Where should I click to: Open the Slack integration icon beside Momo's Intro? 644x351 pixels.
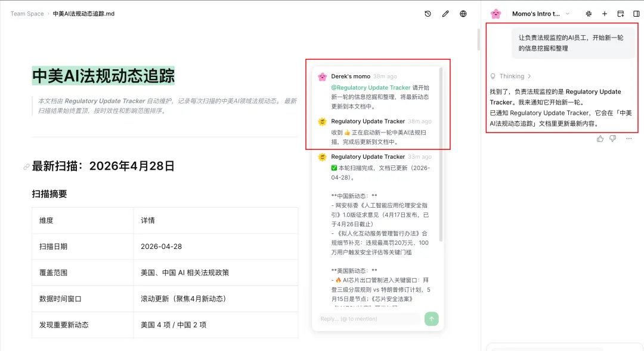point(589,13)
